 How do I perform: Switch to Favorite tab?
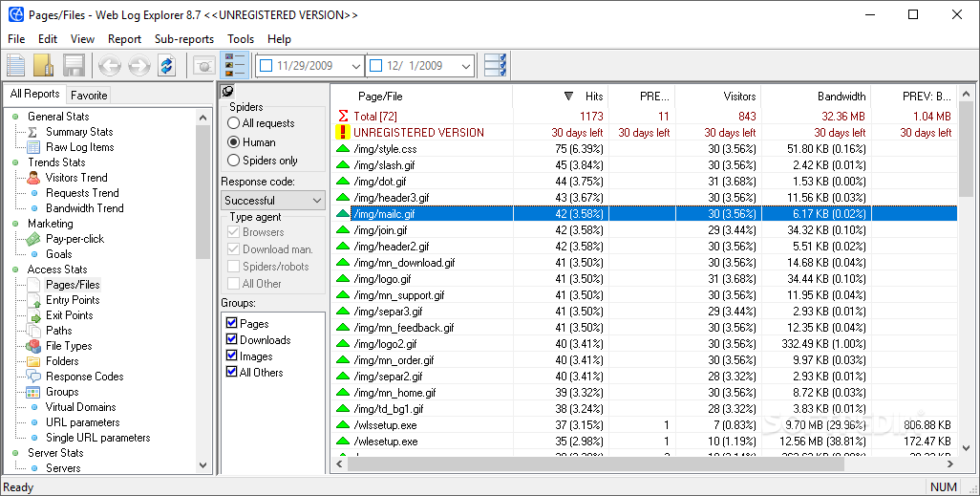[89, 96]
